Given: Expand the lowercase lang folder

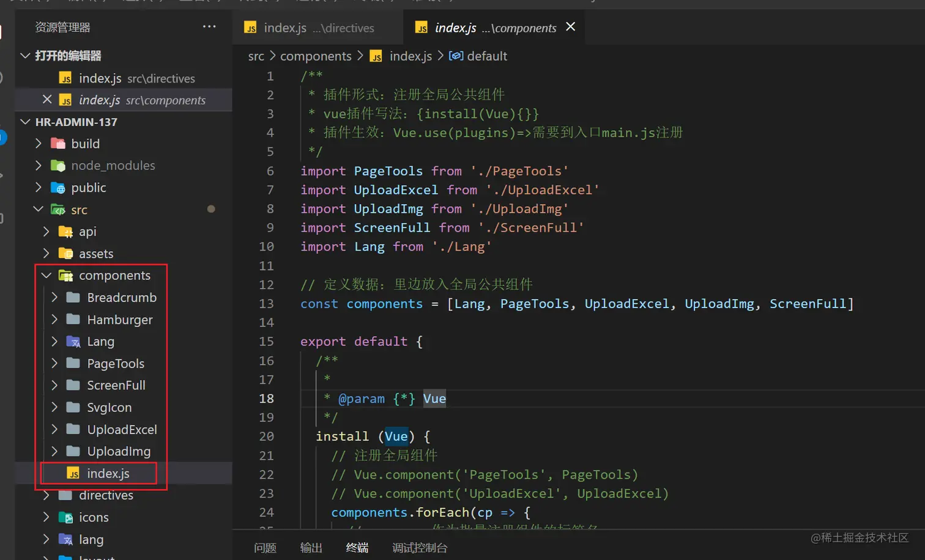Looking at the screenshot, I should (46, 539).
